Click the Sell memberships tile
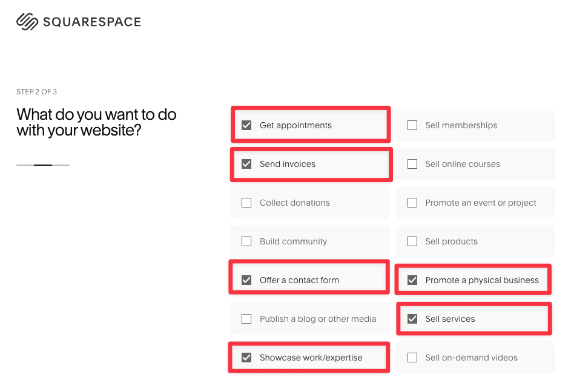Viewport: 571px width, 392px height. pos(475,125)
